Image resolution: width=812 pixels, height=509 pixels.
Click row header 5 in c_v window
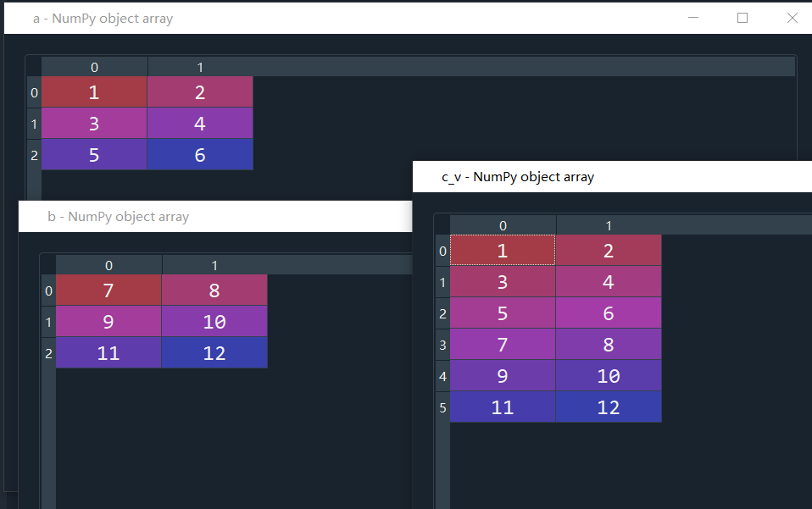coord(442,407)
